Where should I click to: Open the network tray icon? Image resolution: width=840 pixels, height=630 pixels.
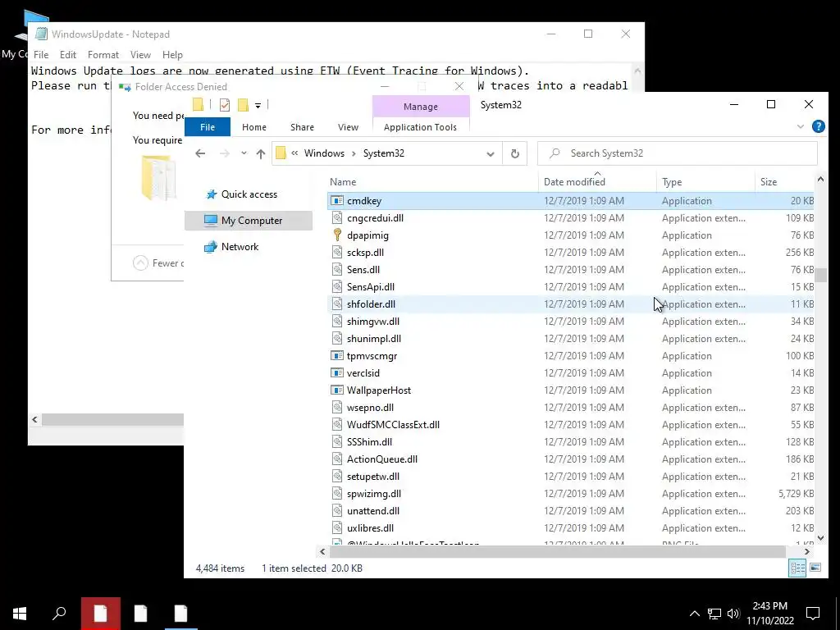[x=714, y=614]
